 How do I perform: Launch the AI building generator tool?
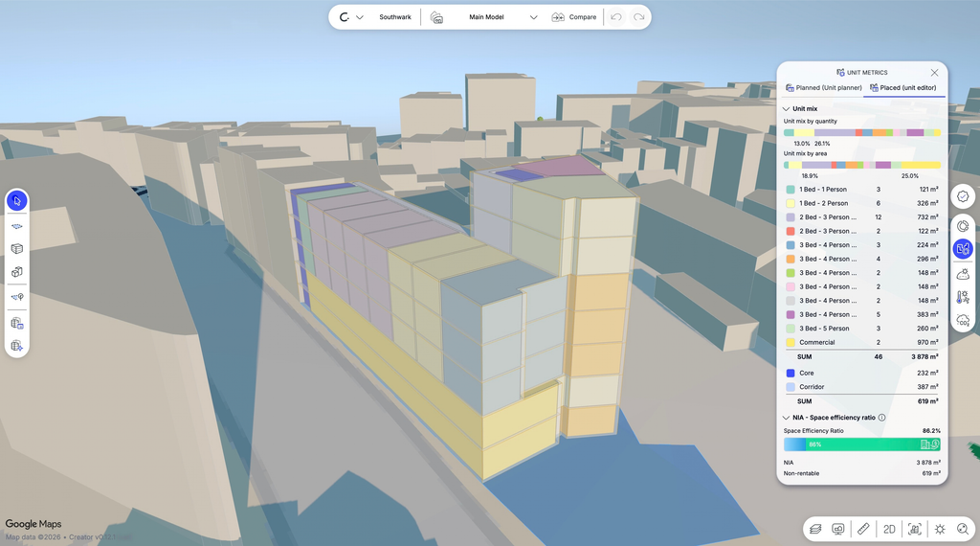[17, 346]
